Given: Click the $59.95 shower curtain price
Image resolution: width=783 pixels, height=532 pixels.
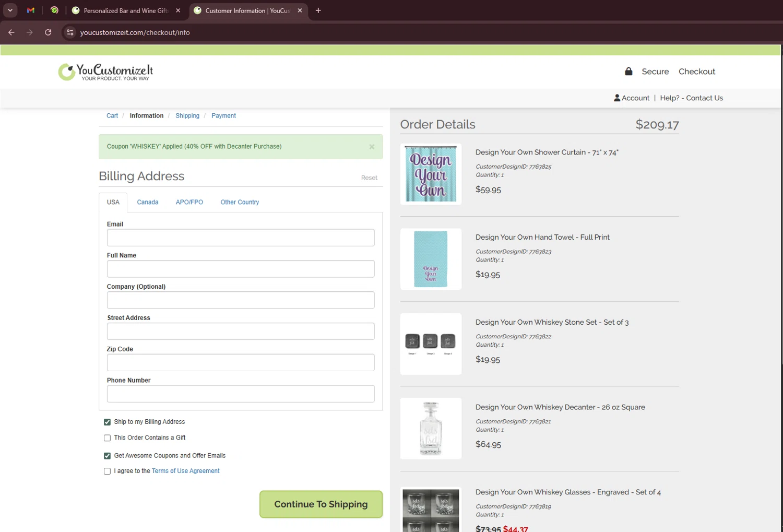Looking at the screenshot, I should click(488, 190).
